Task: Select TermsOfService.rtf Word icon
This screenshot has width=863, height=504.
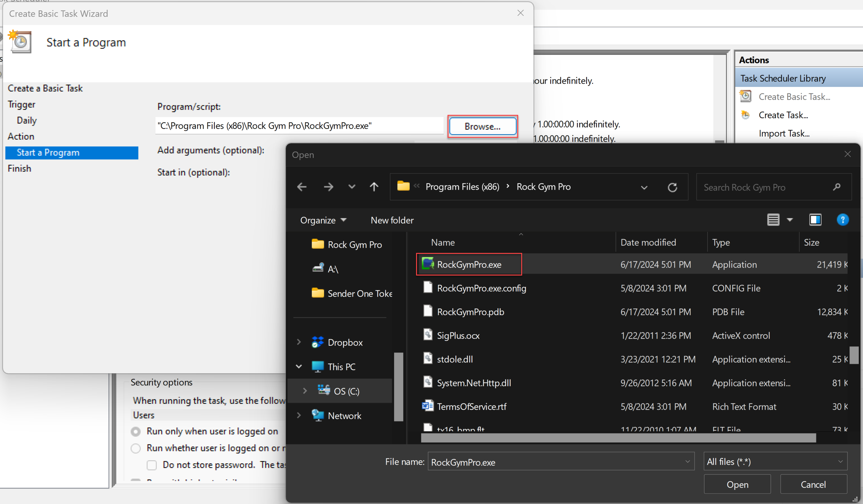Action: coord(428,406)
